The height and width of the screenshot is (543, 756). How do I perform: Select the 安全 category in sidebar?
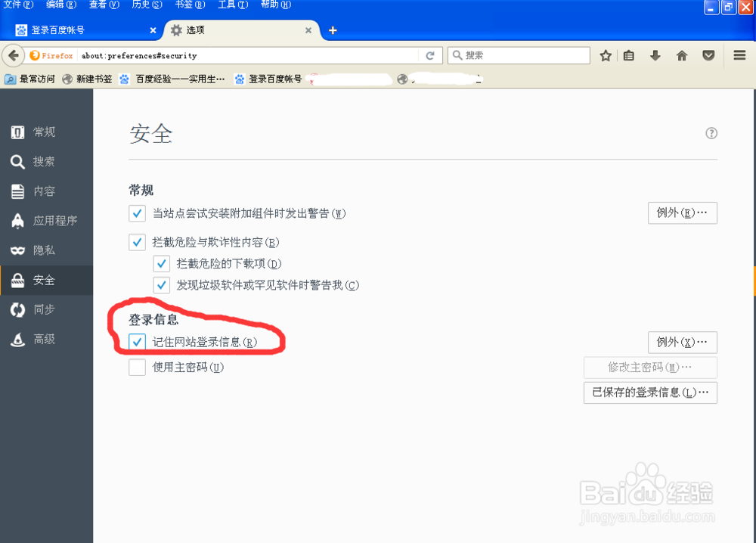46,280
